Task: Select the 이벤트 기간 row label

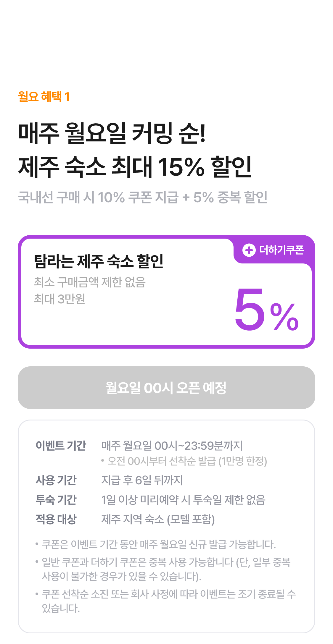Action: click(x=61, y=445)
